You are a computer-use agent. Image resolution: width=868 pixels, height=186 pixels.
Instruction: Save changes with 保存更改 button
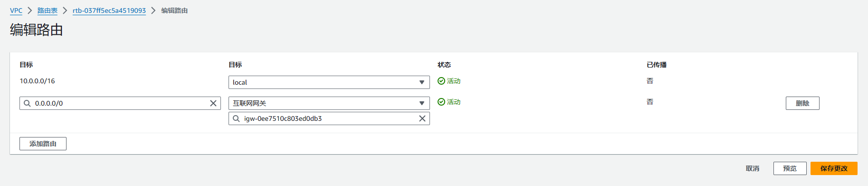point(834,168)
